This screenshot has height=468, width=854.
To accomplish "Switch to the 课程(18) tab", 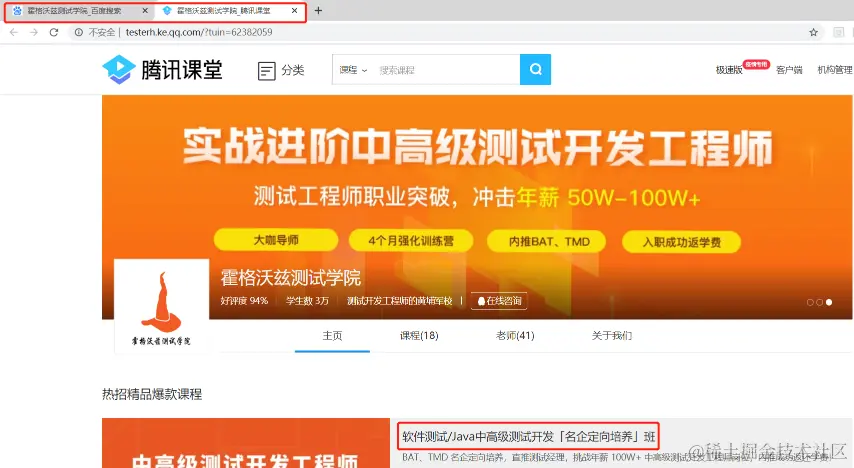I will 419,336.
